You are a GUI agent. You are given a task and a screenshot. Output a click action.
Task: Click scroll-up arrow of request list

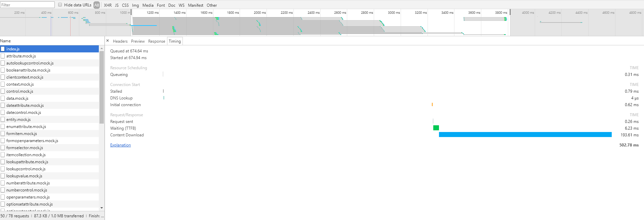[x=102, y=48]
